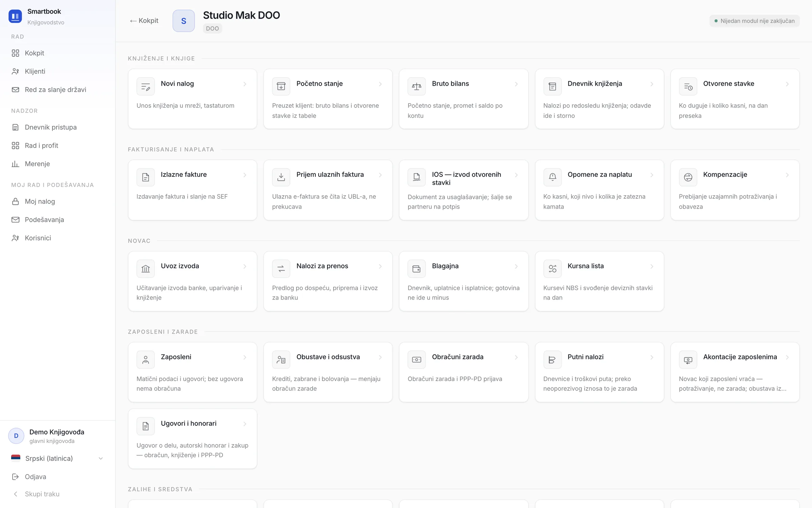This screenshot has height=508, width=812.
Task: Click the Novi nalog edit icon
Action: (x=145, y=86)
